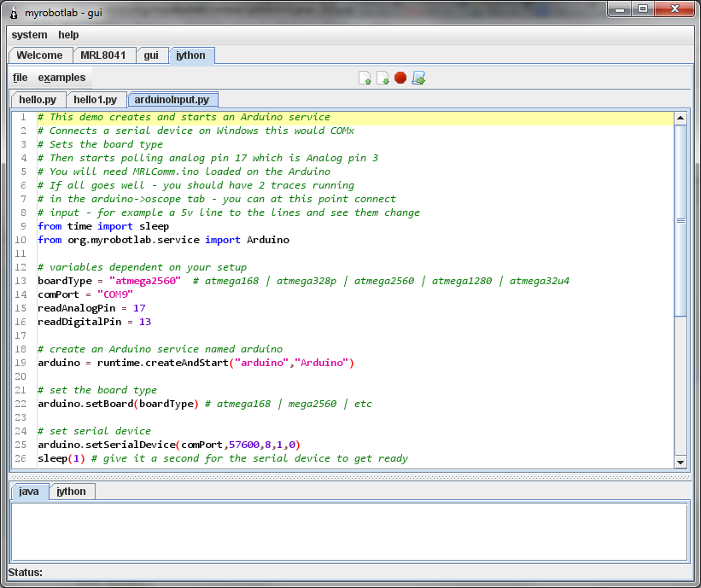Image resolution: width=701 pixels, height=588 pixels.
Task: Click the Status: label in the status bar
Action: [25, 573]
